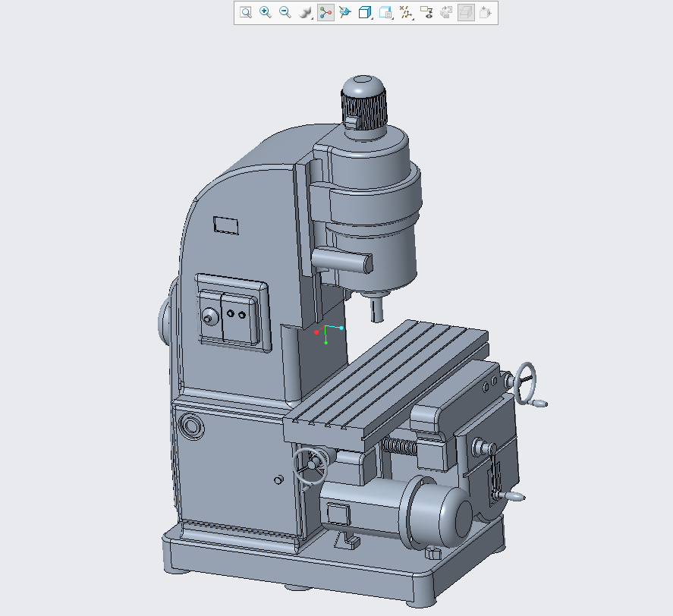Click the view orientation cube with axes icon
This screenshot has width=673, height=616.
[x=344, y=12]
